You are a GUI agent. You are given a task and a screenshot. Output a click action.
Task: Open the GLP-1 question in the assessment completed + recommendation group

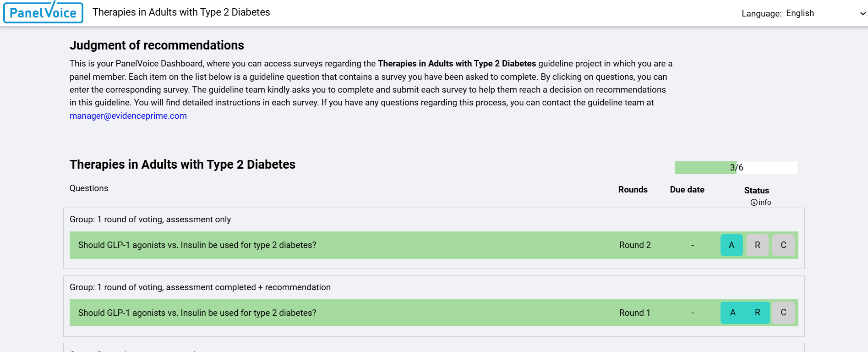(197, 313)
